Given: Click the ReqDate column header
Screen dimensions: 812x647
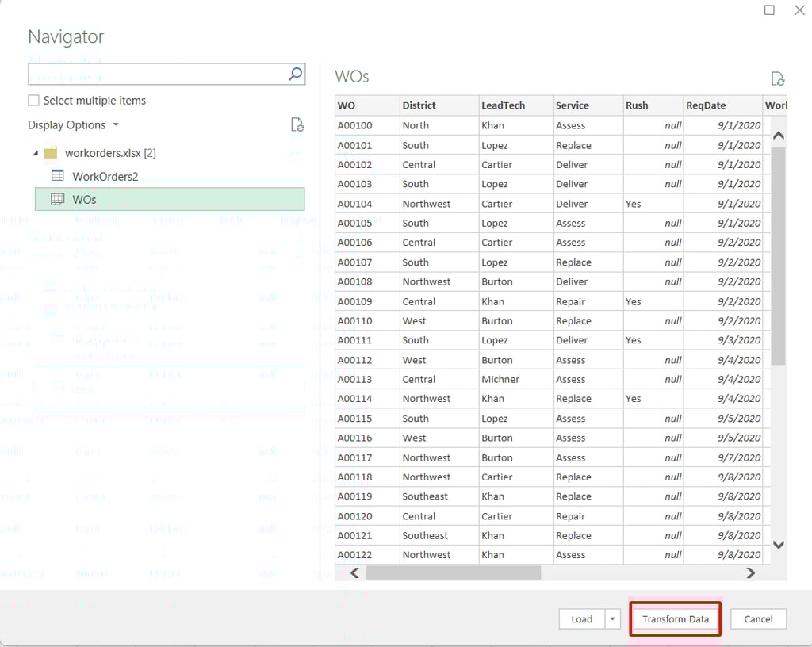Looking at the screenshot, I should [723, 105].
